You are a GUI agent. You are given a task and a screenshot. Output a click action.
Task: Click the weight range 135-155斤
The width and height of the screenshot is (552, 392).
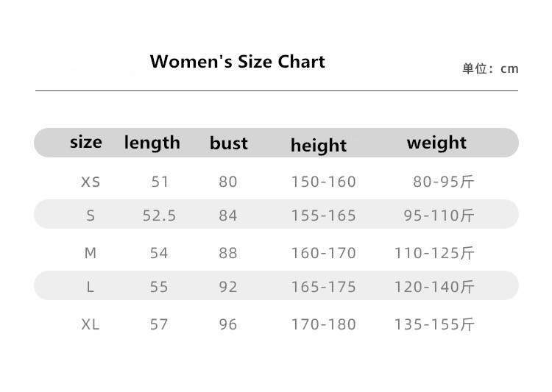[x=434, y=324]
